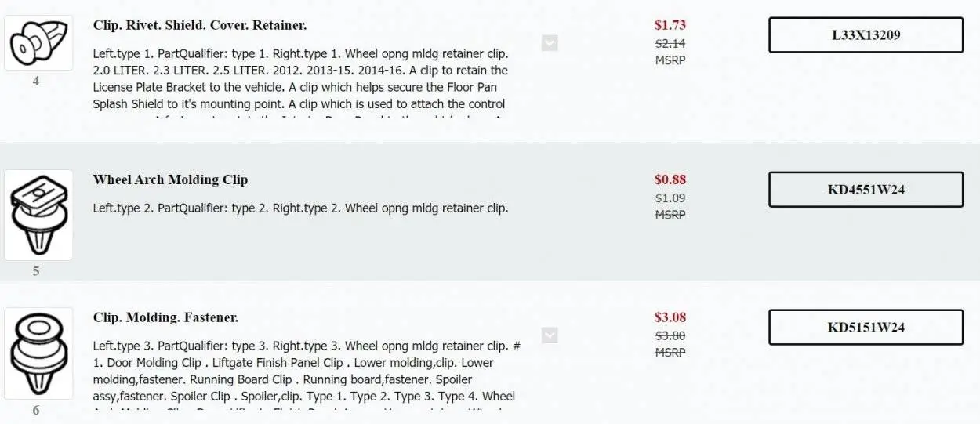Open the Clip. Molding. Fastener. title link
The height and width of the screenshot is (424, 980).
pos(165,317)
